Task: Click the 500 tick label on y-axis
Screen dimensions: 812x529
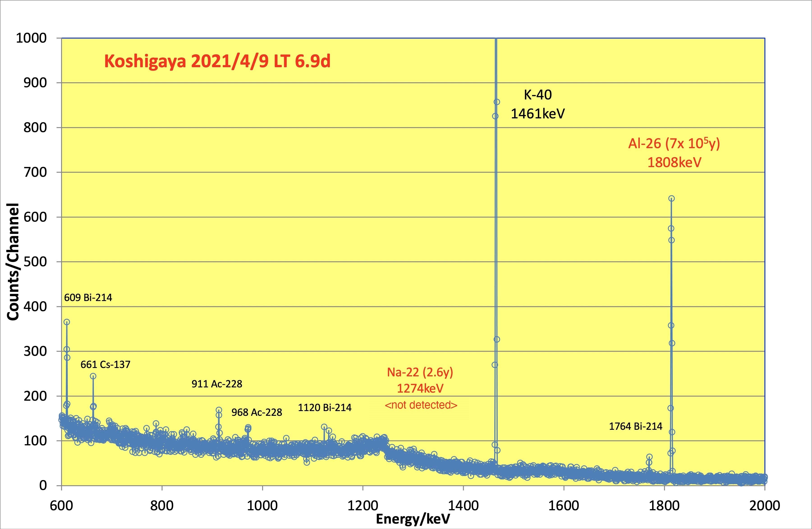Action: pyautogui.click(x=35, y=262)
